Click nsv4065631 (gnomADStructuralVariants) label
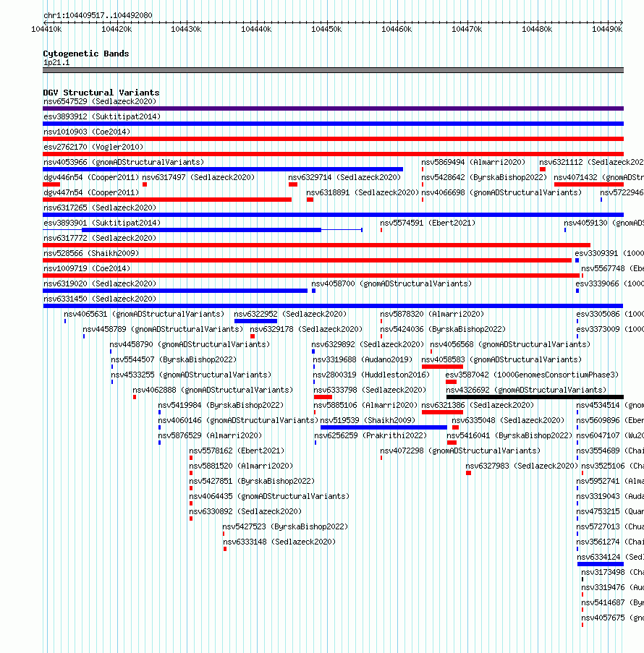 [144, 314]
